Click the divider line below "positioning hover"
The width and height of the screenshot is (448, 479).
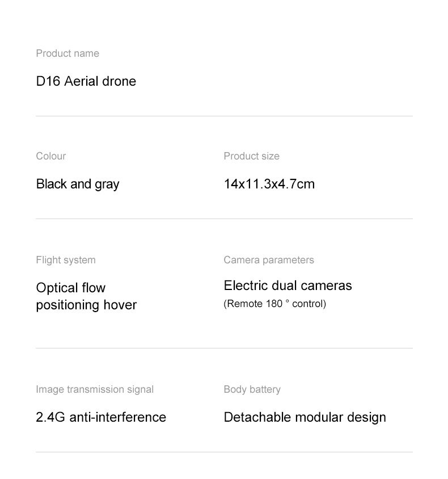[x=224, y=348]
